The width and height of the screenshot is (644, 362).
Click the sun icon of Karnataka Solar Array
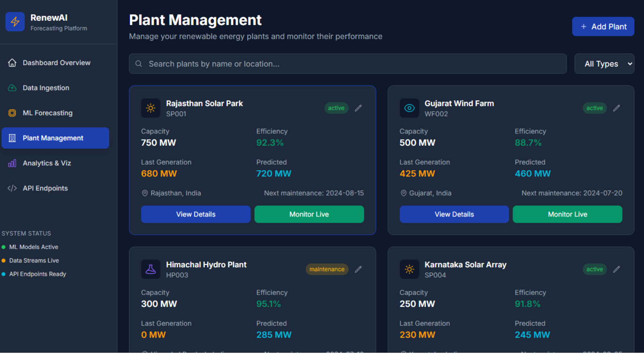pyautogui.click(x=409, y=269)
